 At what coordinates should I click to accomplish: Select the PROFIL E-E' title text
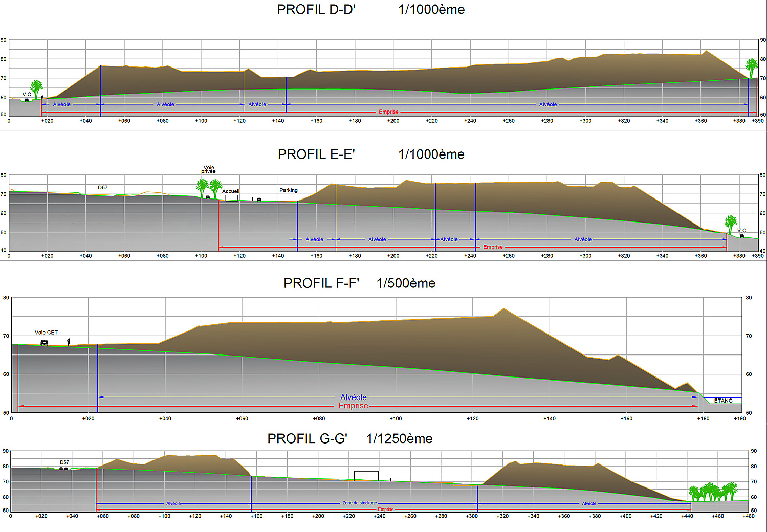coord(316,154)
